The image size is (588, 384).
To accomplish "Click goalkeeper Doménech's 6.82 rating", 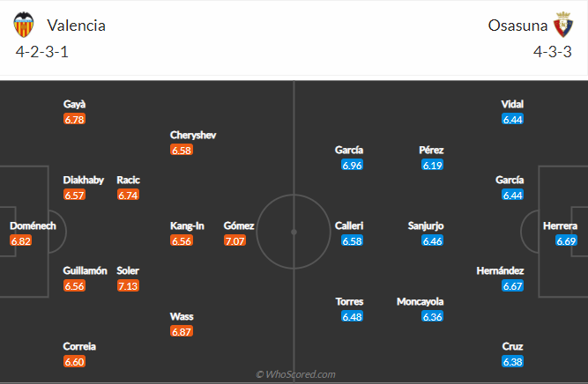I will 20,240.
